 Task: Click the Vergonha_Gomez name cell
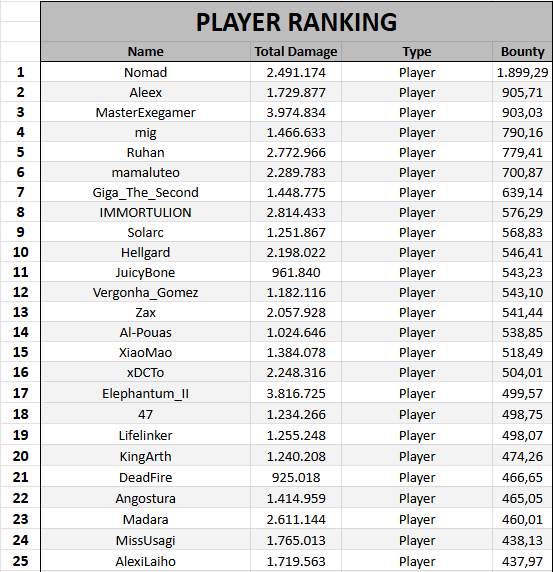coord(146,292)
